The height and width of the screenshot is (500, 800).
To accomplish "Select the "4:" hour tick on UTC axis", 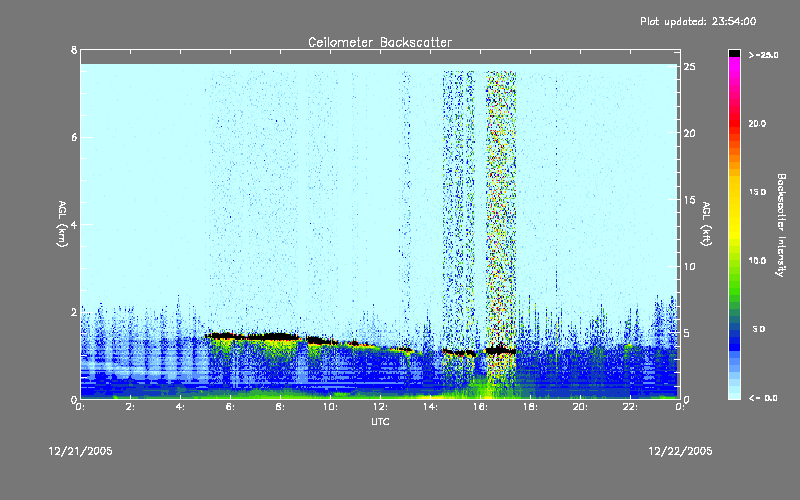I will tap(181, 407).
